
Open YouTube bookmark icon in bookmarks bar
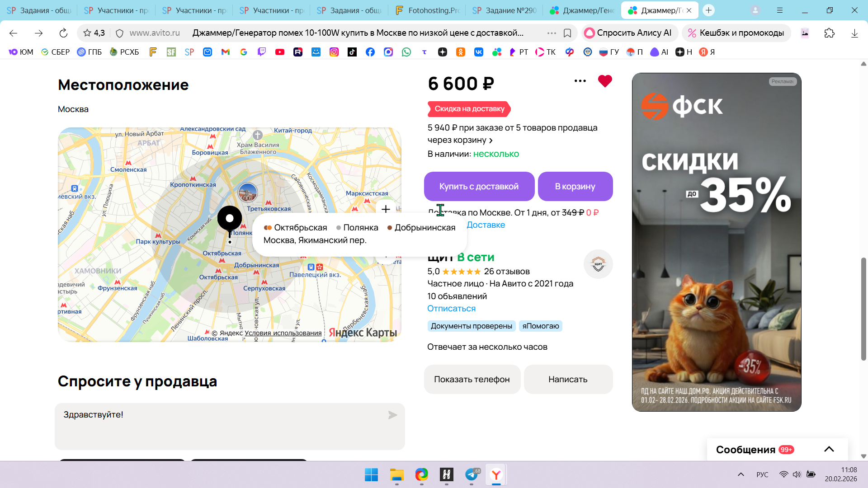(x=280, y=52)
